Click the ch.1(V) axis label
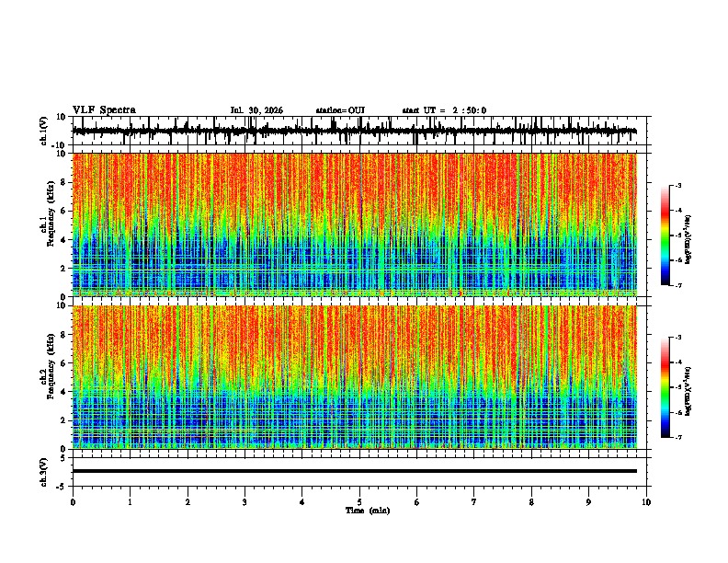Screen dimensions: 728x563 point(44,131)
